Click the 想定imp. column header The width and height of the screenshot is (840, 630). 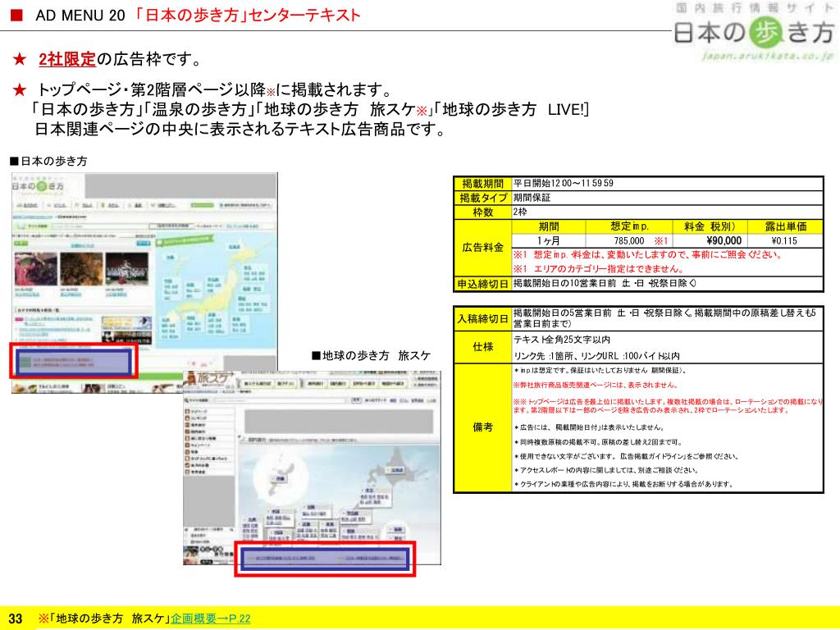629,226
